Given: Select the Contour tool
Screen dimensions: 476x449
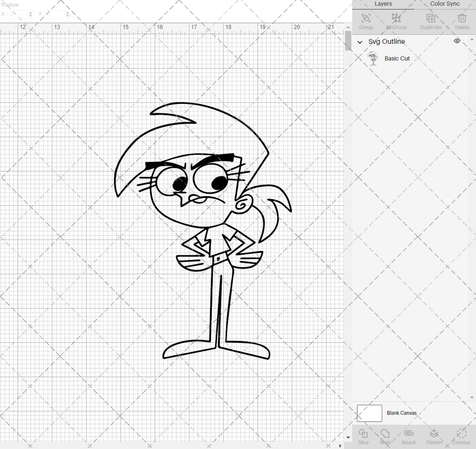Looking at the screenshot, I should [461, 435].
